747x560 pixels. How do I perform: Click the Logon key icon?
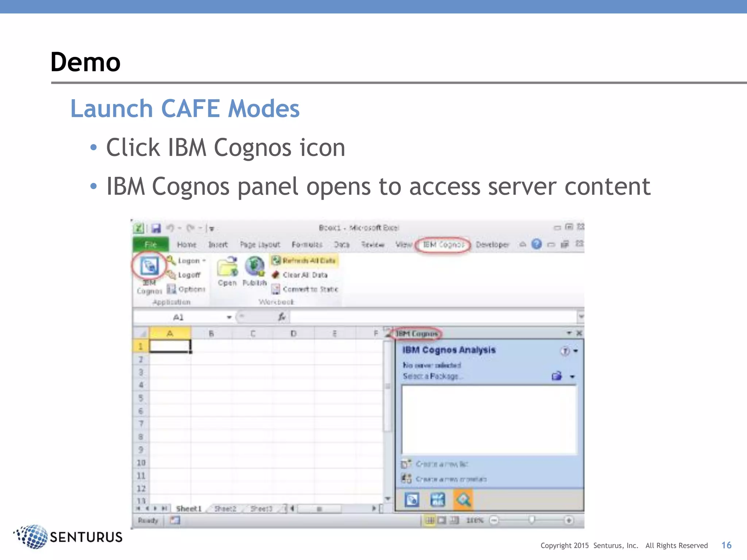(171, 260)
